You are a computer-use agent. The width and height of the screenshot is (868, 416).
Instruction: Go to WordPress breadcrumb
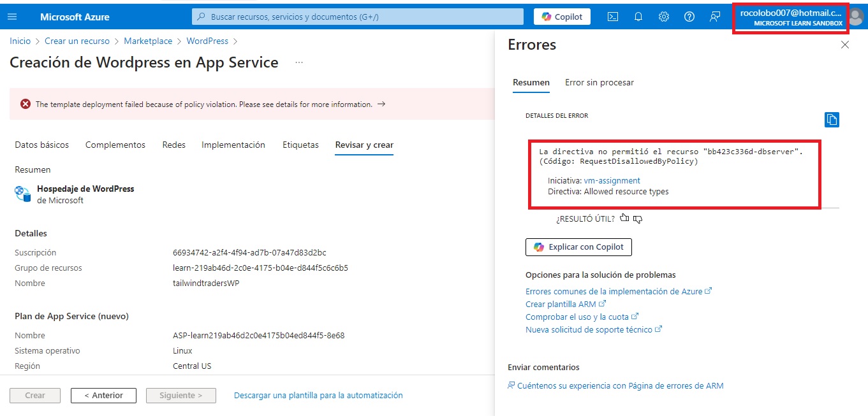click(207, 41)
